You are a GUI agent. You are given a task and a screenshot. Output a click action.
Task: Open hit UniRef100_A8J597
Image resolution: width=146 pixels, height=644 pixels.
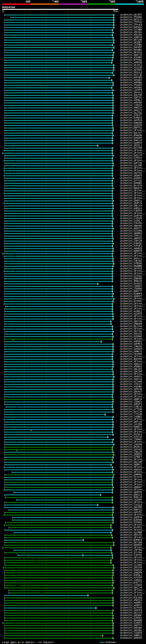pyautogui.click(x=131, y=15)
